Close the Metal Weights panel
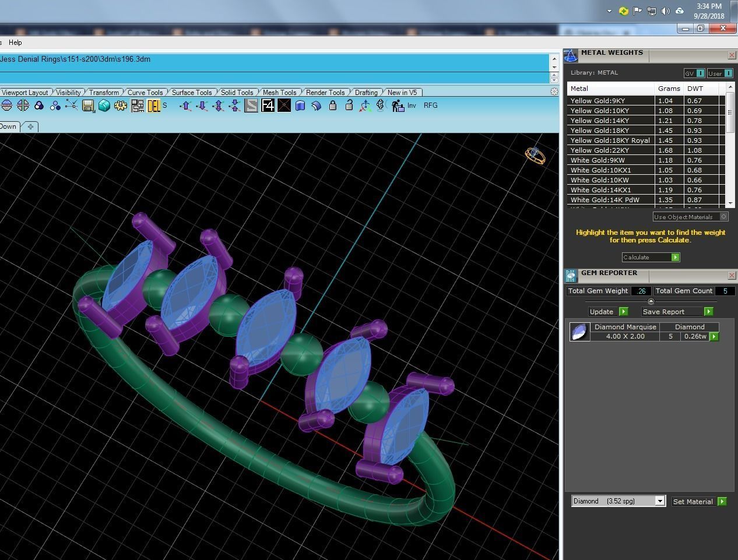This screenshot has height=560, width=738. coord(732,55)
